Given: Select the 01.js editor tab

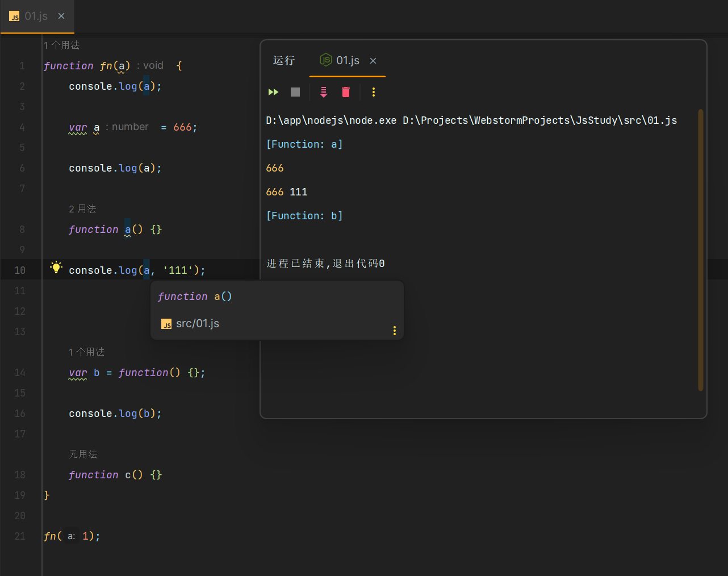Looking at the screenshot, I should click(35, 16).
